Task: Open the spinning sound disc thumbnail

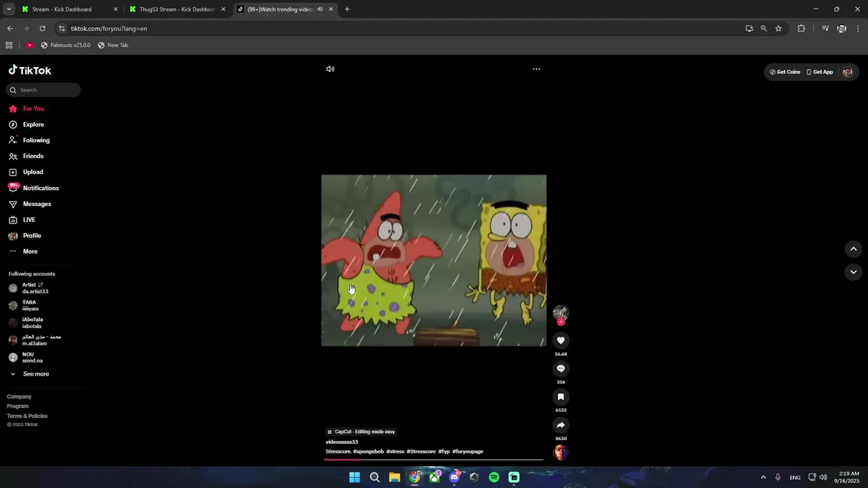Action: click(x=561, y=453)
